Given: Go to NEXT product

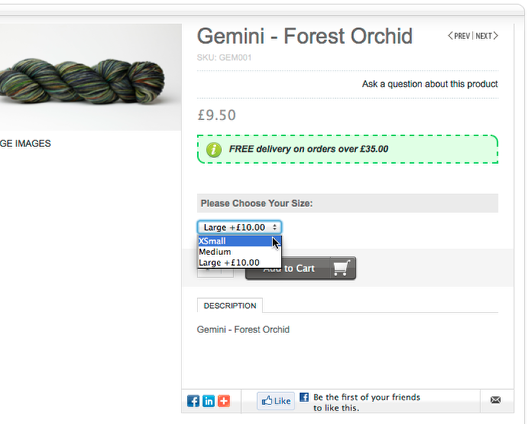Looking at the screenshot, I should 487,36.
